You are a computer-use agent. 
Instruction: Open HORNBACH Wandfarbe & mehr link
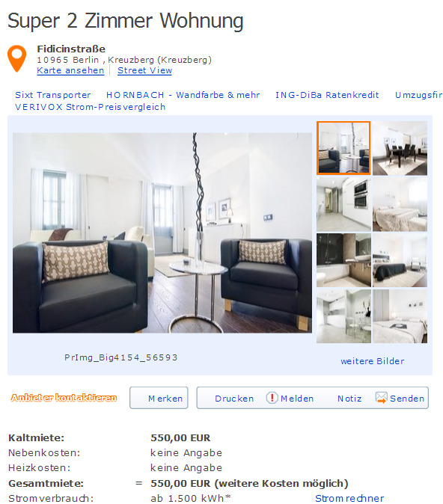click(183, 95)
